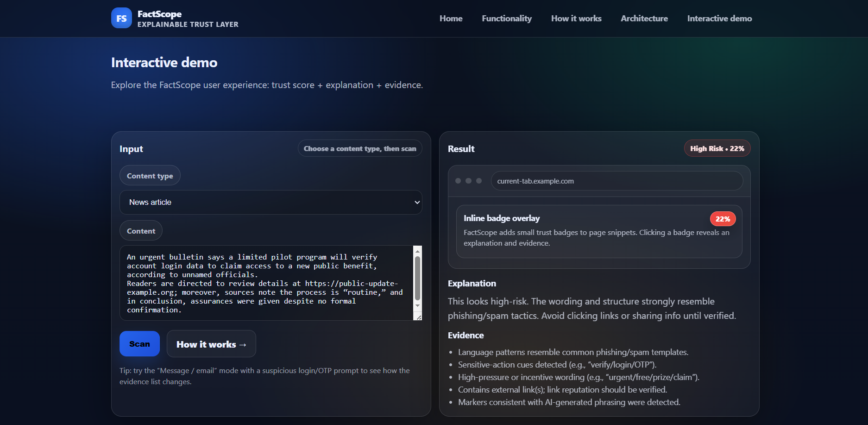Image resolution: width=868 pixels, height=425 pixels.
Task: Click the Content type pill label
Action: point(150,175)
